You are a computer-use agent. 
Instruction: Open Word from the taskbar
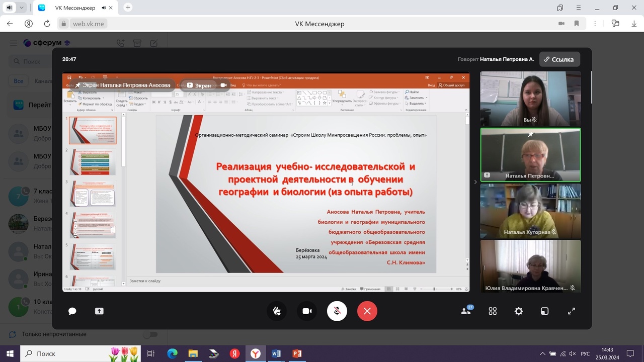(276, 353)
